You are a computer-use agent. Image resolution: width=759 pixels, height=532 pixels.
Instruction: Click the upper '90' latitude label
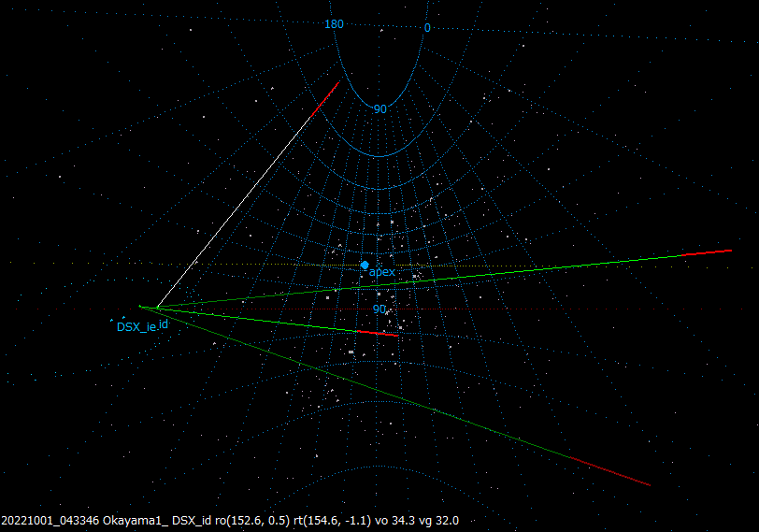coord(380,109)
